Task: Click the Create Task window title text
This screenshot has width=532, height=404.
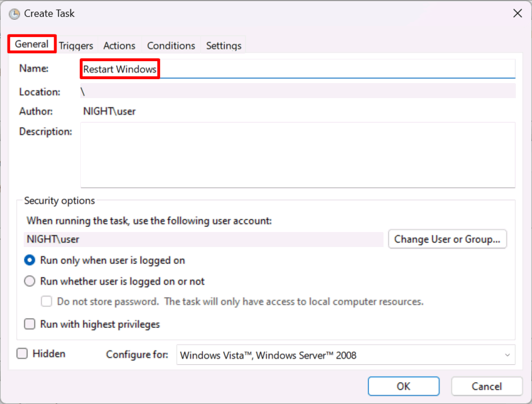Action: coord(49,13)
